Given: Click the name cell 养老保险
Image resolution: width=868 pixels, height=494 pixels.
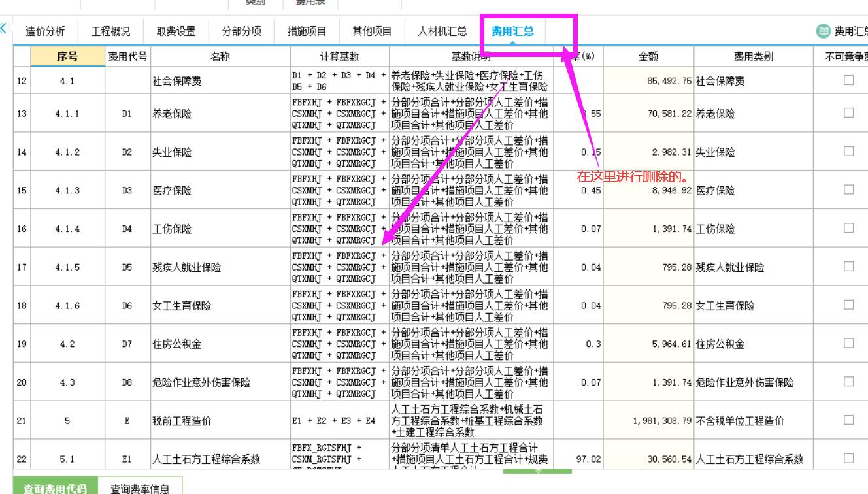Looking at the screenshot, I should pos(220,114).
